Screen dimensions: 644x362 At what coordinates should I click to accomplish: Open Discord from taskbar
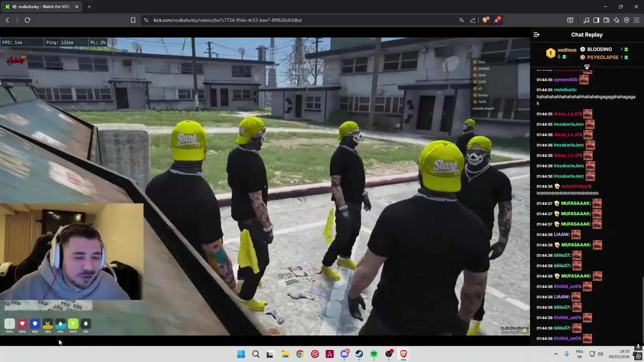345,354
